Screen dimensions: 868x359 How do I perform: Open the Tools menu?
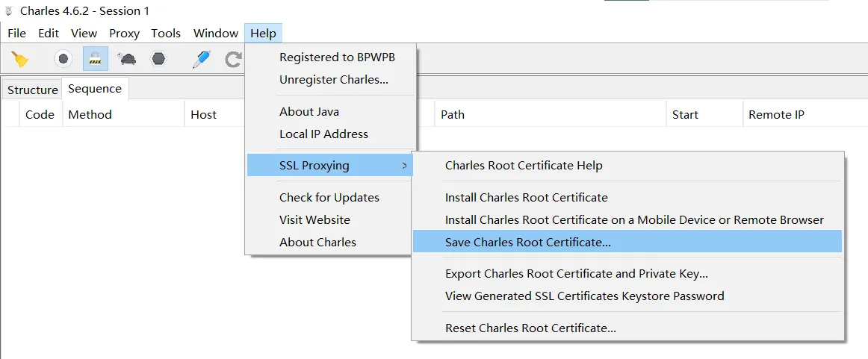pos(166,33)
